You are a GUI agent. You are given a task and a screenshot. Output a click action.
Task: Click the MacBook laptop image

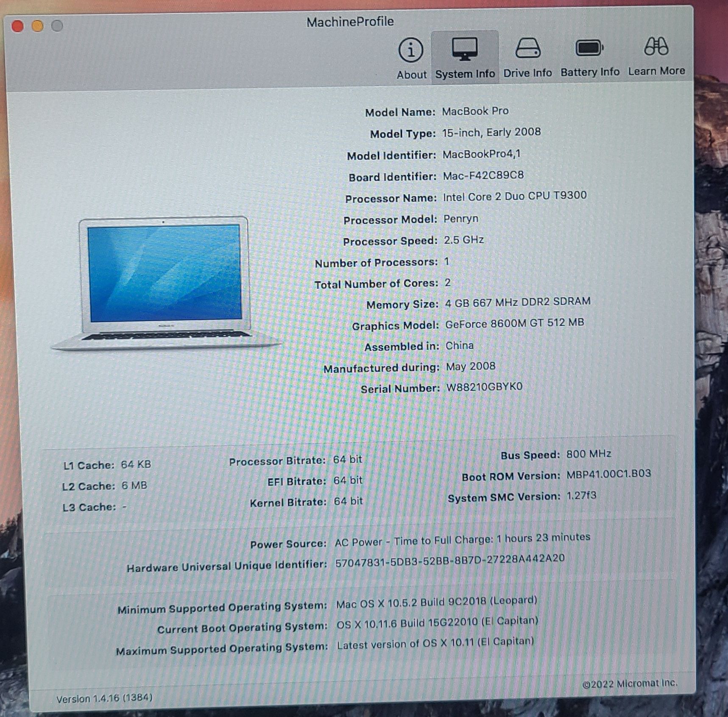(x=165, y=282)
